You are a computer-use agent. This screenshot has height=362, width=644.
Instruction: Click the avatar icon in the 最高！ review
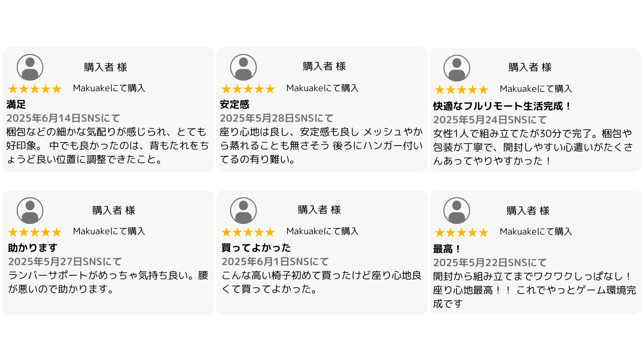[x=457, y=210]
